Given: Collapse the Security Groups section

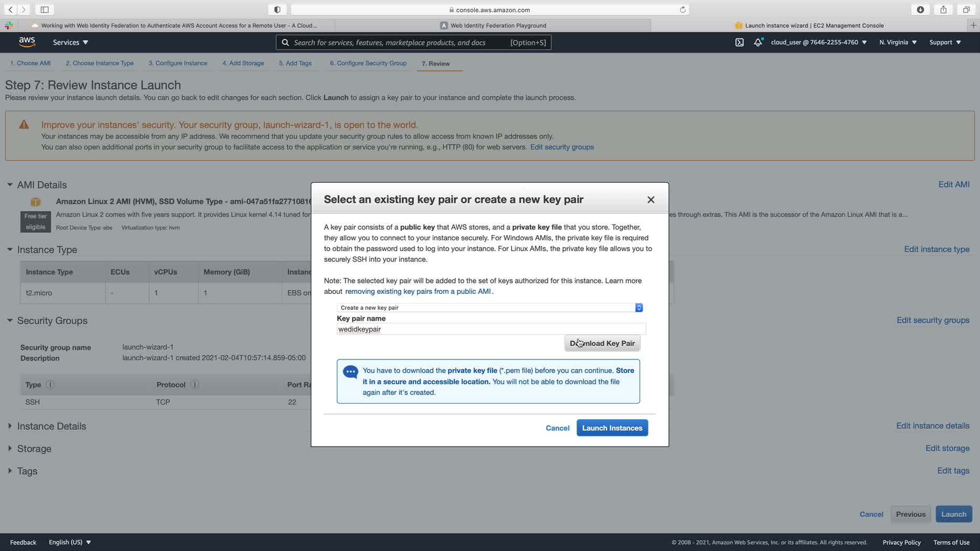Looking at the screenshot, I should click(10, 321).
